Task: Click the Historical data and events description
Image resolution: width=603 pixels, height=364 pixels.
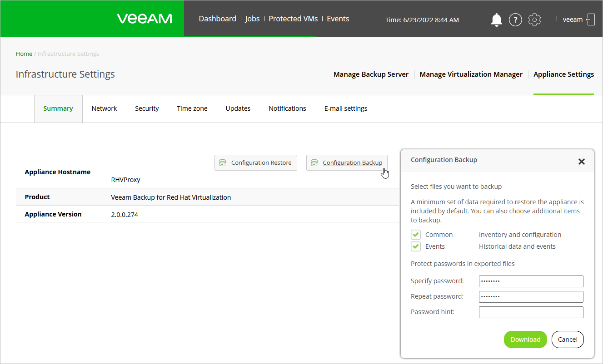Action: point(517,246)
